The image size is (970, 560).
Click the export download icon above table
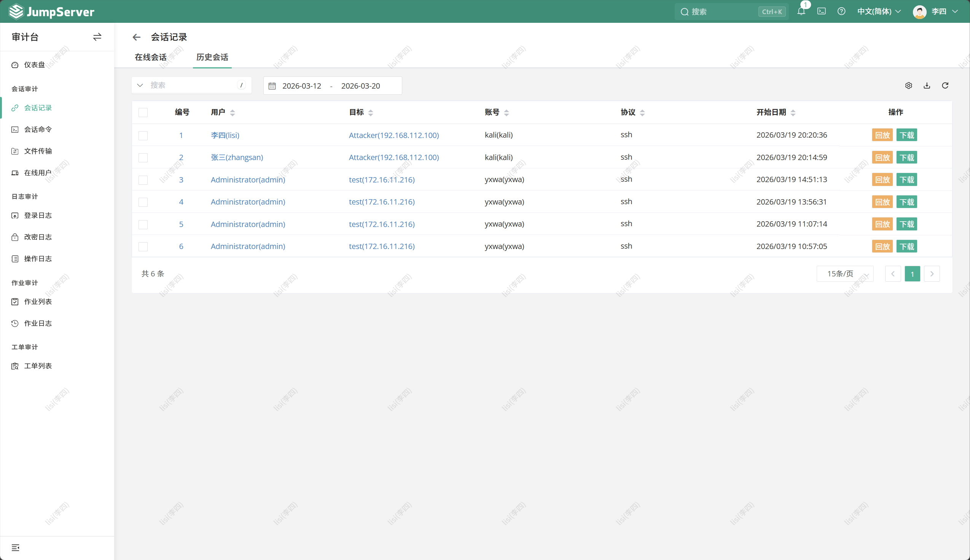[x=927, y=86]
